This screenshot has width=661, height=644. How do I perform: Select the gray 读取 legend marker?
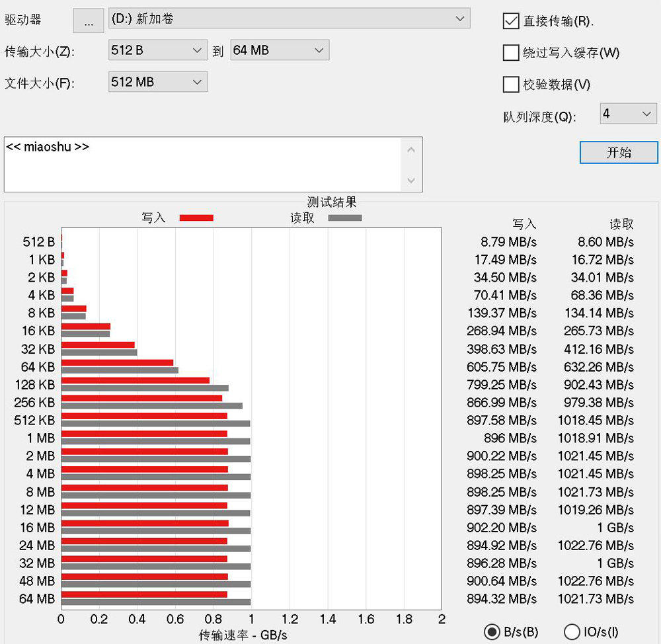[344, 218]
